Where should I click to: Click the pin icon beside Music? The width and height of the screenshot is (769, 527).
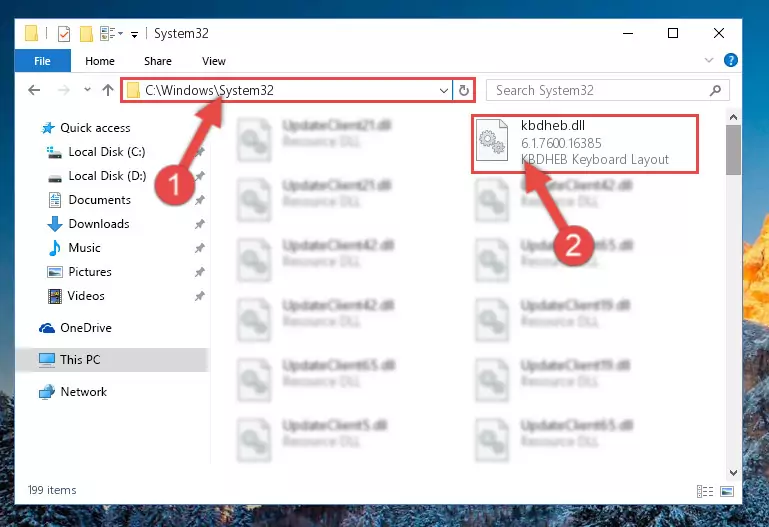click(199, 248)
